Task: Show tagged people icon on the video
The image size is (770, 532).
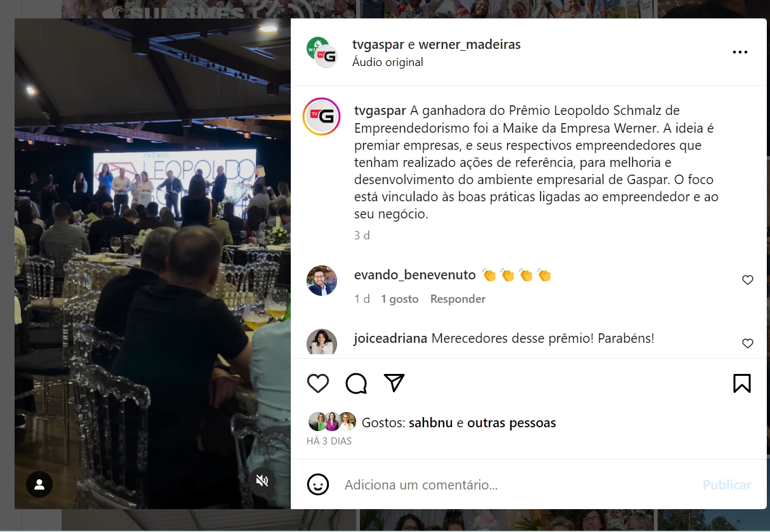Action: click(x=39, y=484)
